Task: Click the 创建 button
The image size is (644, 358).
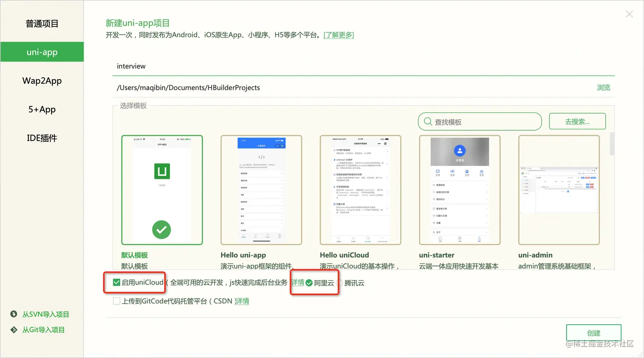Action: (594, 333)
